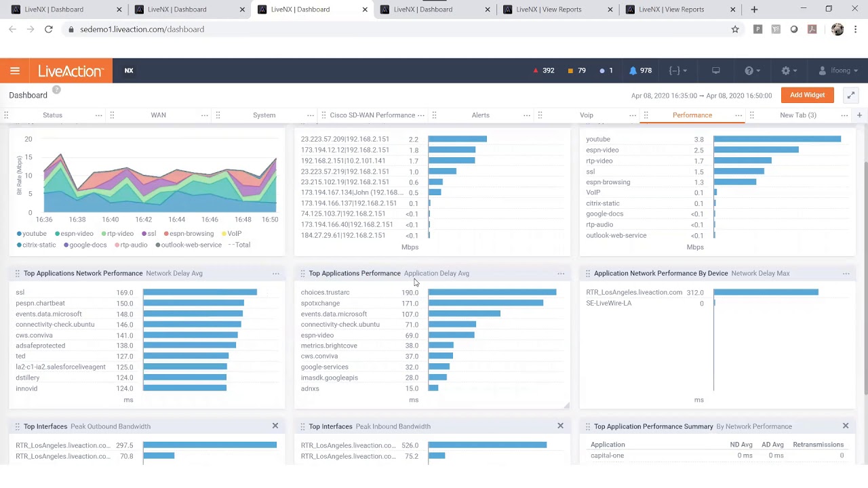Open Application Delay Avg widget options menu

click(x=561, y=273)
